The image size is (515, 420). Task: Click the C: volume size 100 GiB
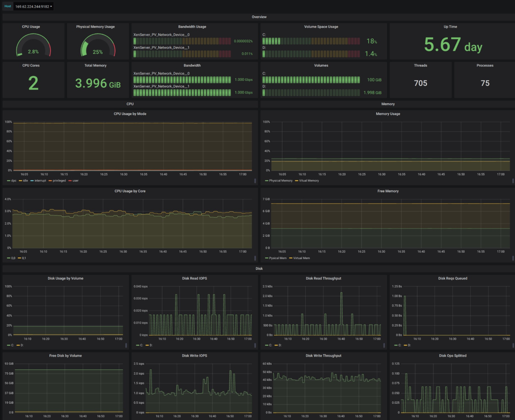pos(374,80)
